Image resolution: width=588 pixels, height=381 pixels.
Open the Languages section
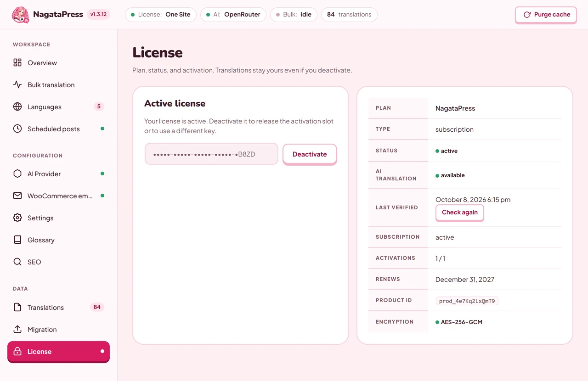(59, 106)
